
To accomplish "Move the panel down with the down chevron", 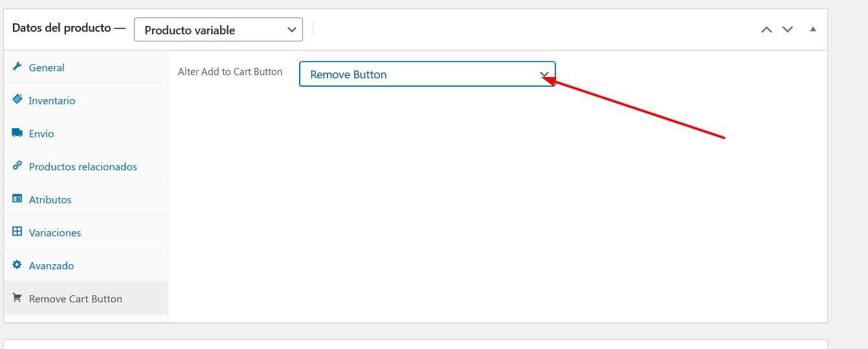I will 787,30.
